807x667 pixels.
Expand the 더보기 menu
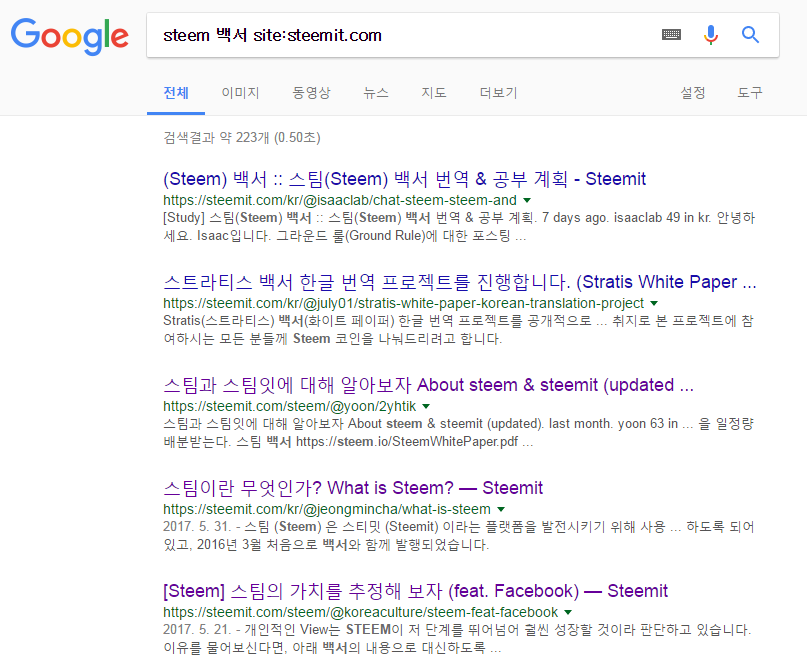click(x=498, y=93)
